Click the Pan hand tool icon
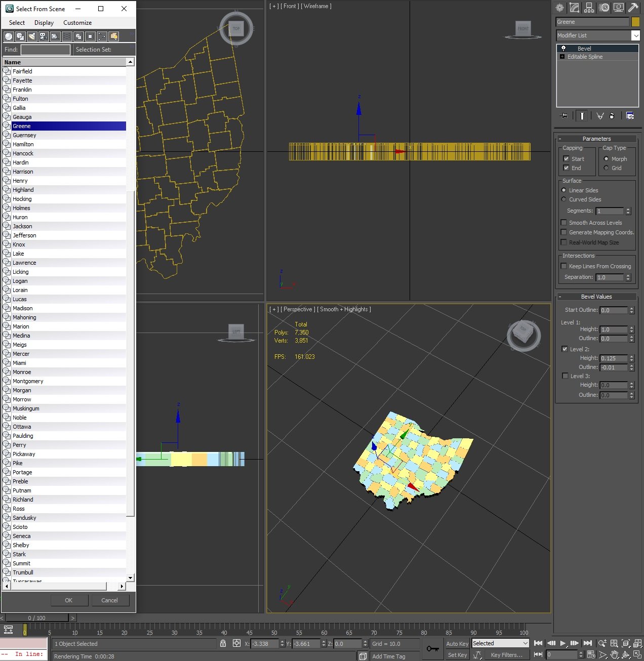Image resolution: width=644 pixels, height=661 pixels. pos(613,654)
